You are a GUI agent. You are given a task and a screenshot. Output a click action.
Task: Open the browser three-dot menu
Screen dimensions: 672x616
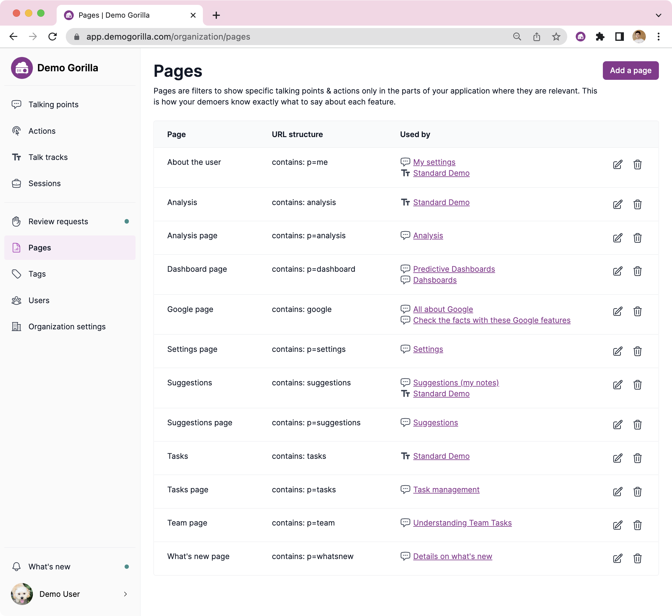point(658,37)
